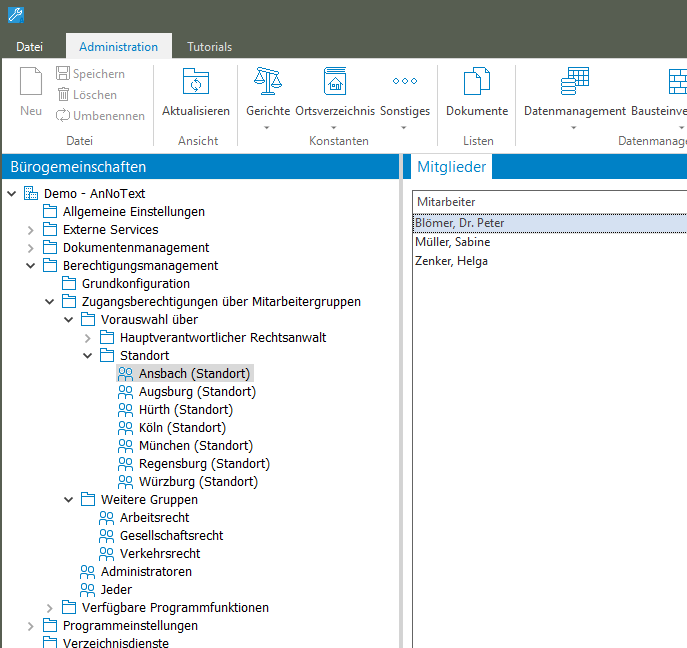
Task: Select München (Standort) in the tree
Action: (195, 446)
